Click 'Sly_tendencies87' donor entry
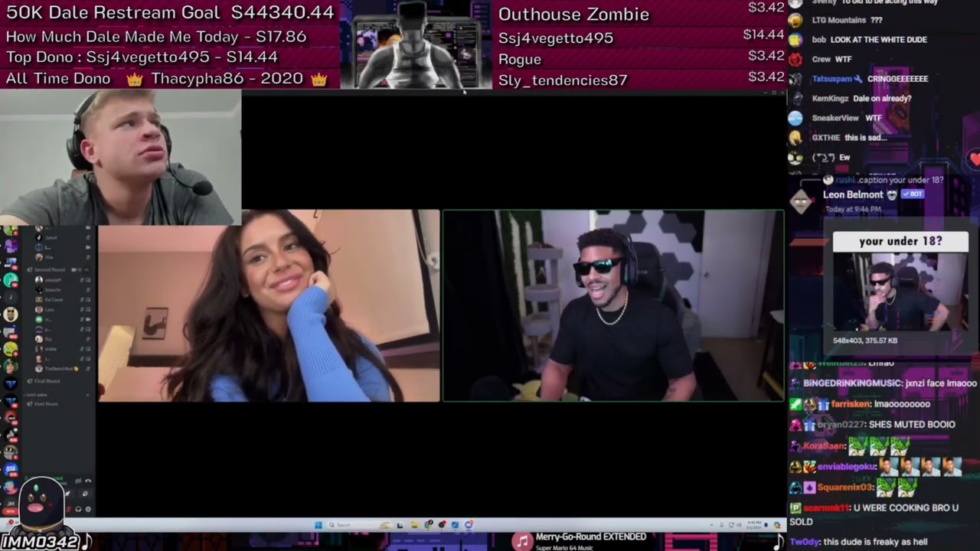980x551 pixels. tap(563, 80)
